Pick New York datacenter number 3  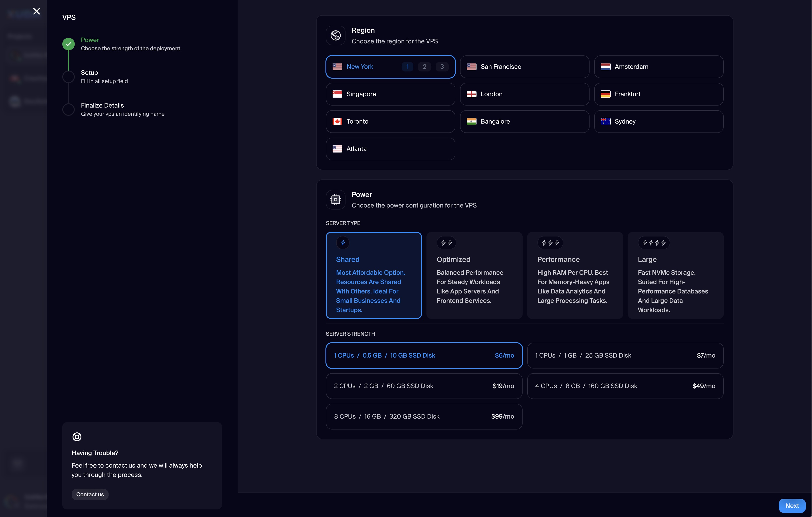pos(442,67)
